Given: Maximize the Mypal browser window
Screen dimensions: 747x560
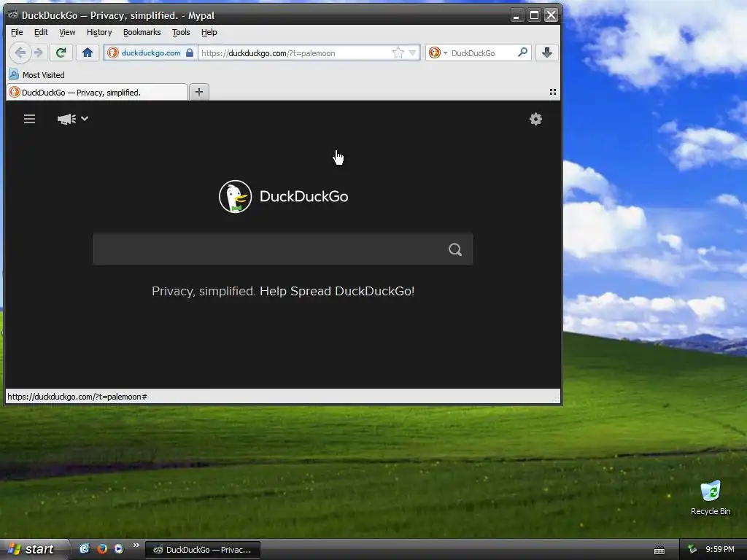Looking at the screenshot, I should point(534,16).
